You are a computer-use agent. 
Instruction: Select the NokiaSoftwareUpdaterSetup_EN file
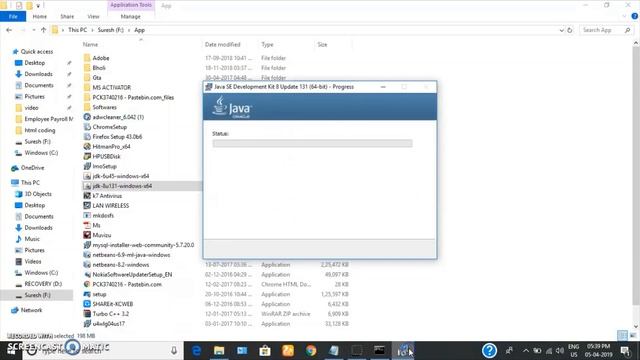132,275
